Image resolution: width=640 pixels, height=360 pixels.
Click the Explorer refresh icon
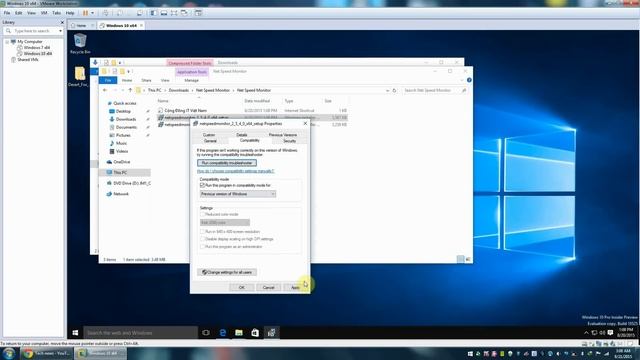click(x=394, y=90)
